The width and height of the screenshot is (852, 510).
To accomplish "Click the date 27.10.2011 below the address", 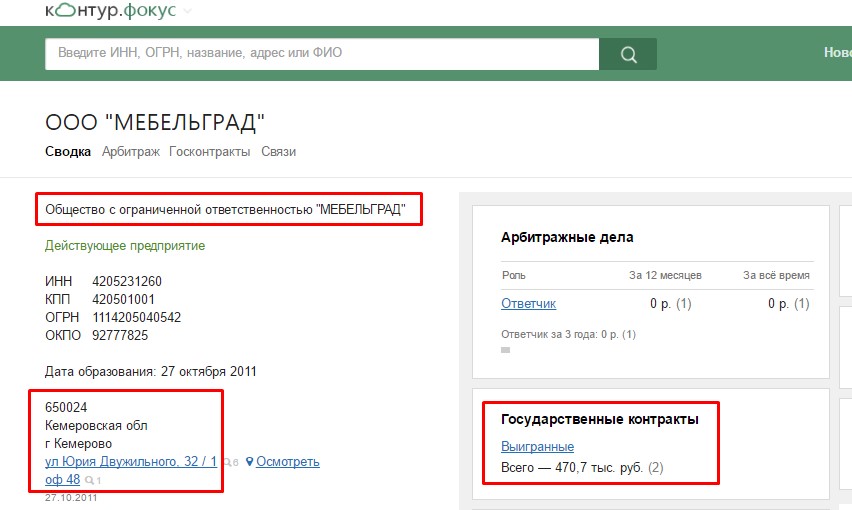I will click(x=71, y=498).
